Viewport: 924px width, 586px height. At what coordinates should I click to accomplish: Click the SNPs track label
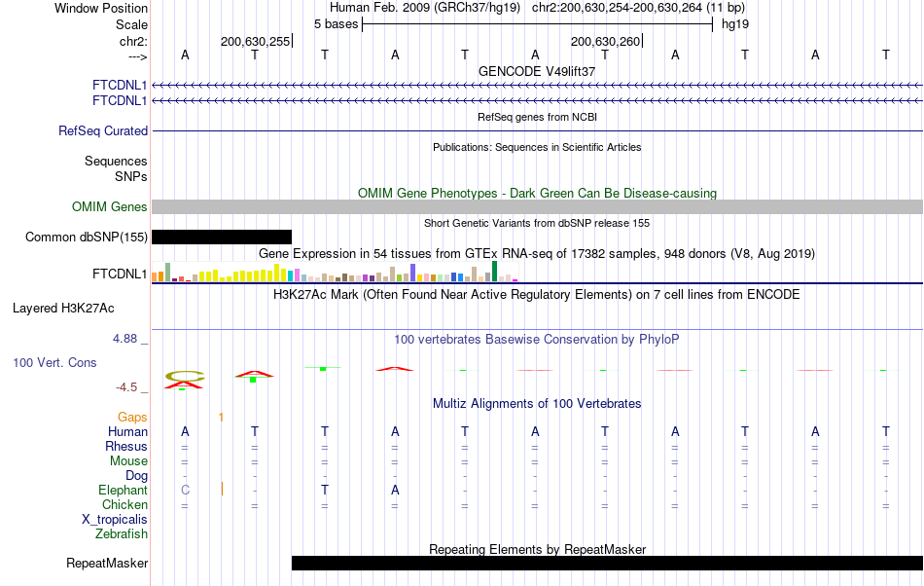[x=131, y=176]
